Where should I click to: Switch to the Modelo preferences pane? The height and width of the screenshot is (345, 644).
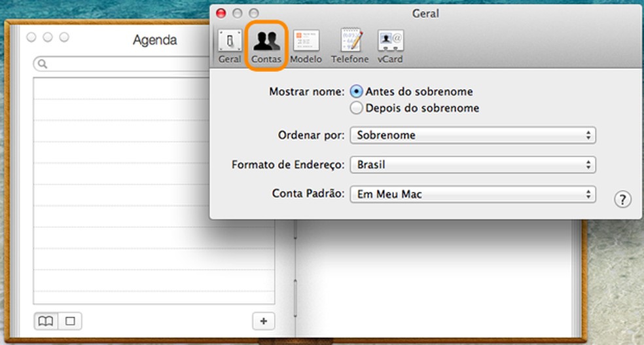(306, 47)
